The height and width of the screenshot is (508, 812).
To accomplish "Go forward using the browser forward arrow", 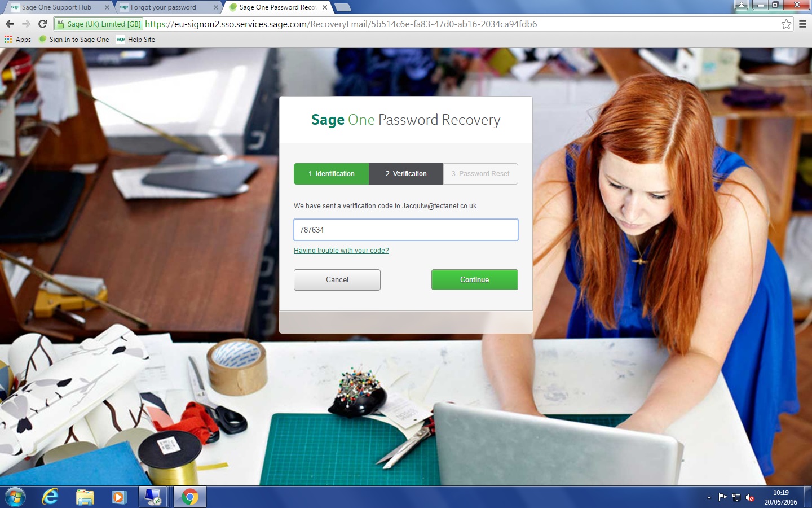I will pyautogui.click(x=26, y=24).
